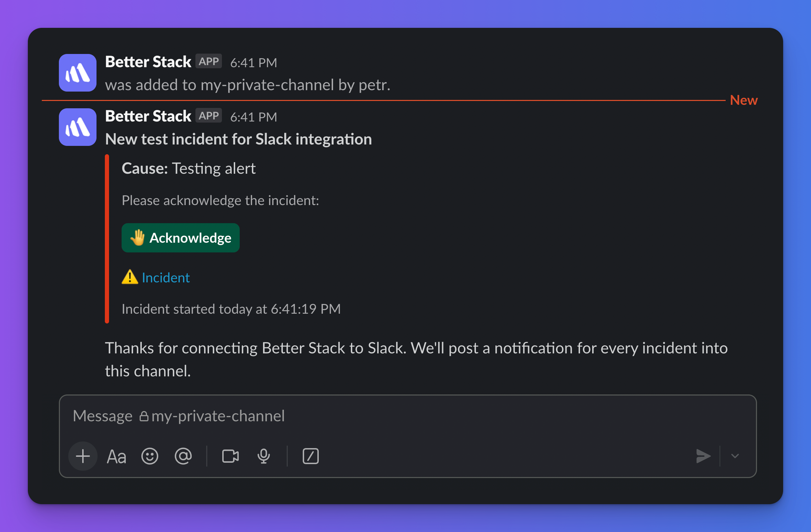Click 'Cause: Testing alert' text
This screenshot has width=811, height=532.
189,169
